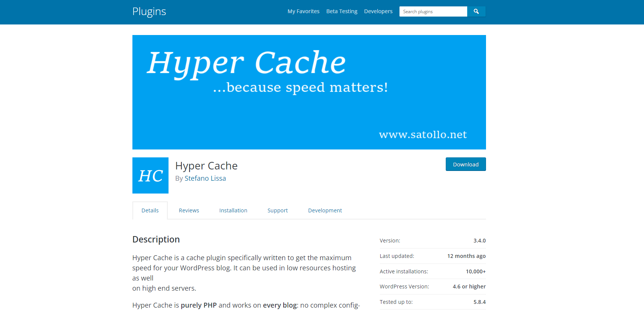Click the Description heading
Screen dimensions: 644x311
point(156,239)
